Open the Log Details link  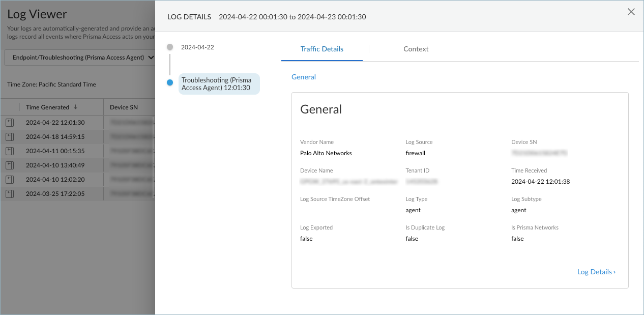(x=596, y=272)
